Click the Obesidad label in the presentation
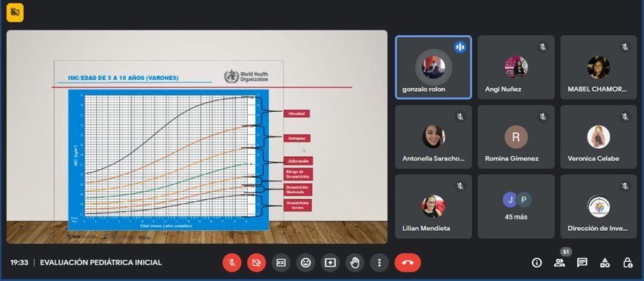 coord(297,113)
